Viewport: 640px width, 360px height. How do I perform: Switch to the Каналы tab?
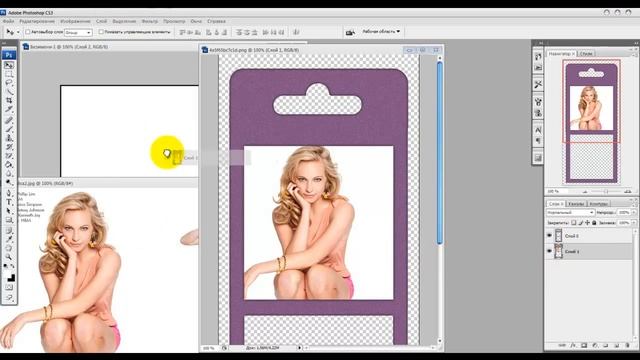[x=576, y=203]
